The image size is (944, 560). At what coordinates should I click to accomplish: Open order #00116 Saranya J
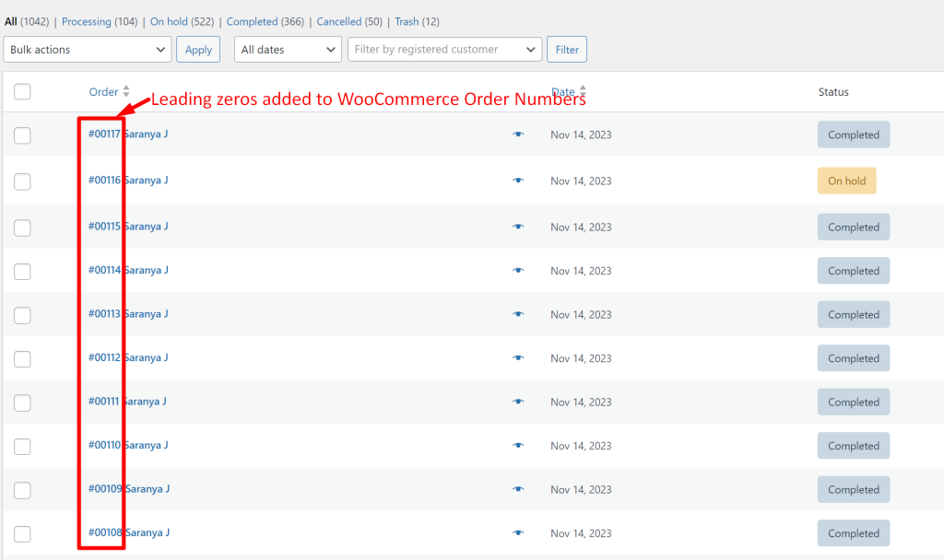click(128, 180)
